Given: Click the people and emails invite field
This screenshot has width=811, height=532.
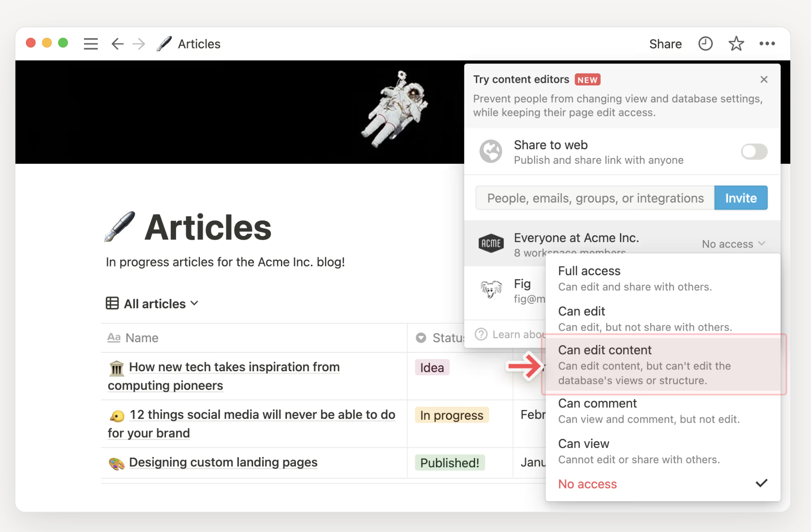Looking at the screenshot, I should (x=595, y=198).
